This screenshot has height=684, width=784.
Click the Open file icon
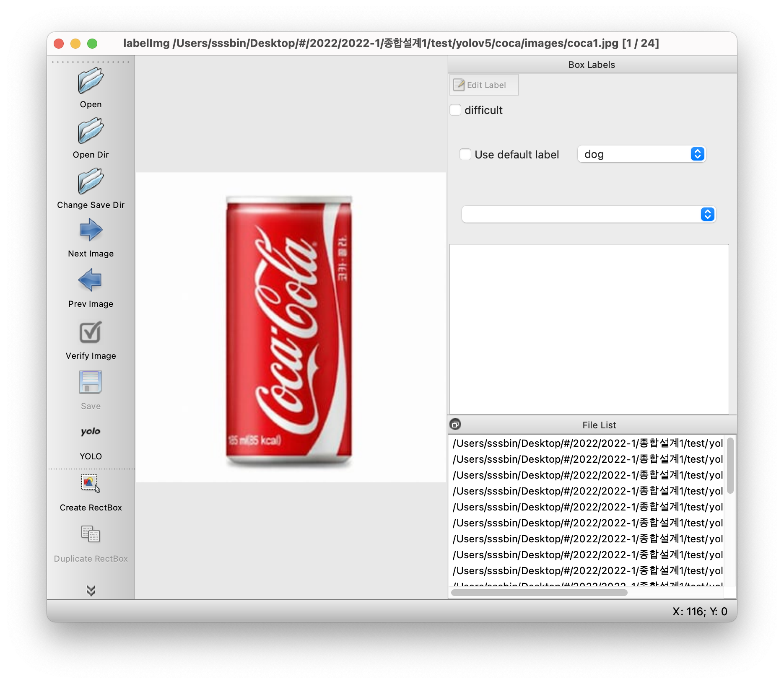91,81
